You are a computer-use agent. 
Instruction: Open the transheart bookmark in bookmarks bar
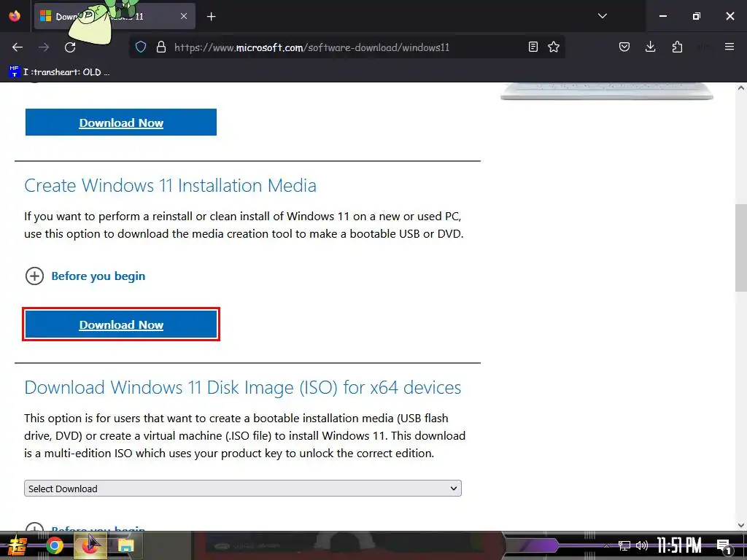(x=60, y=72)
